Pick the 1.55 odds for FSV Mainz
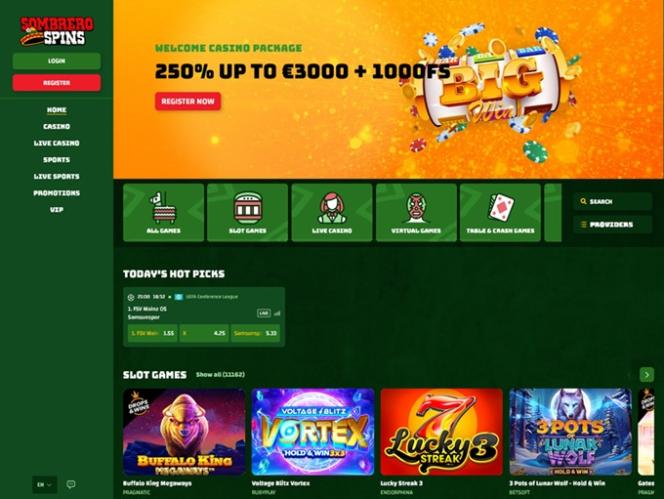664x499 pixels. click(152, 333)
